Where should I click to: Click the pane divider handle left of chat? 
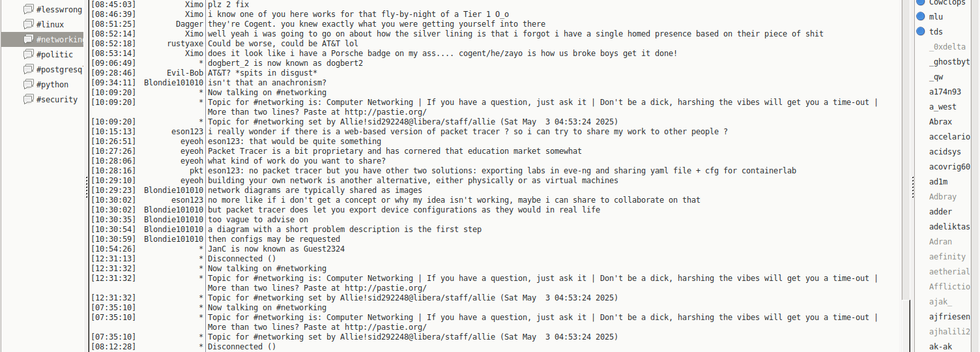point(87,189)
